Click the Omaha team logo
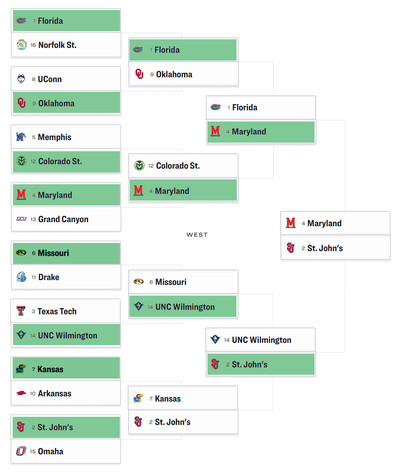400x474 pixels. (21, 451)
